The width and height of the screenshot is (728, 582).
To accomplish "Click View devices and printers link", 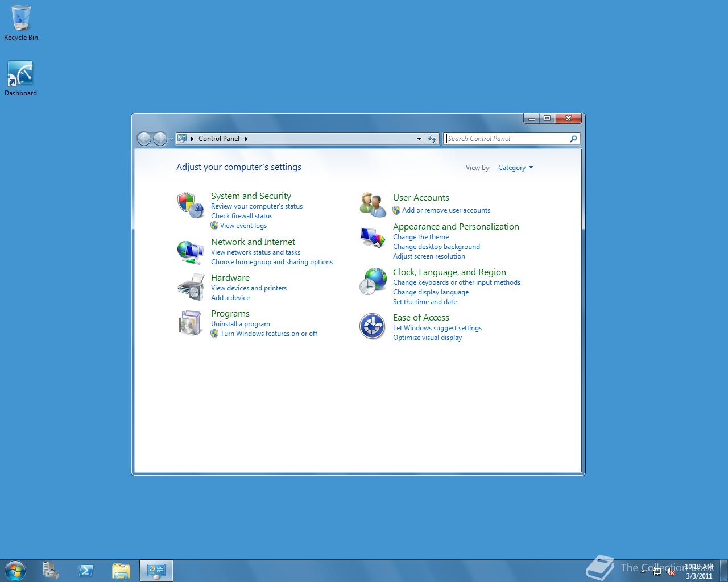I will [x=249, y=288].
